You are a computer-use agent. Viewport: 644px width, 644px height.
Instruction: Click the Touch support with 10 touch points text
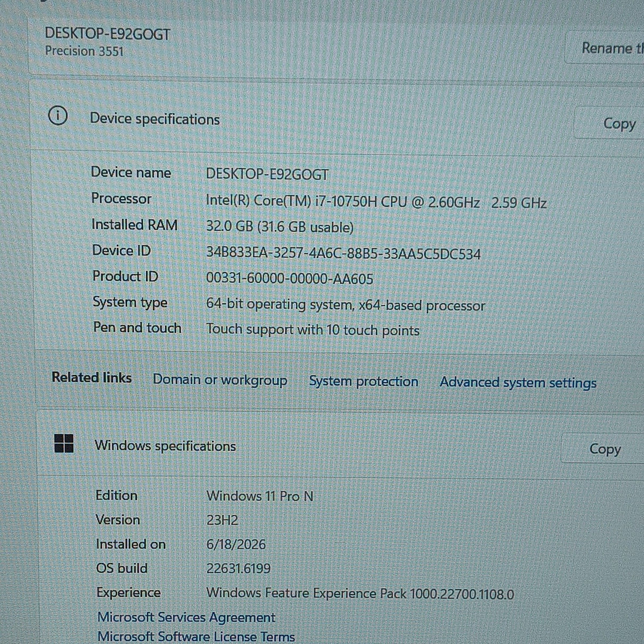313,330
